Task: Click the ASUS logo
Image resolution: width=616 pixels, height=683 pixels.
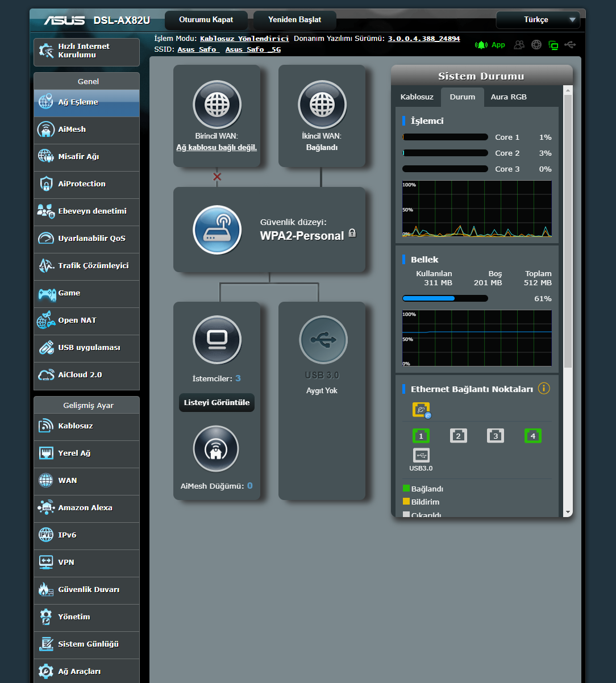Action: (64, 20)
